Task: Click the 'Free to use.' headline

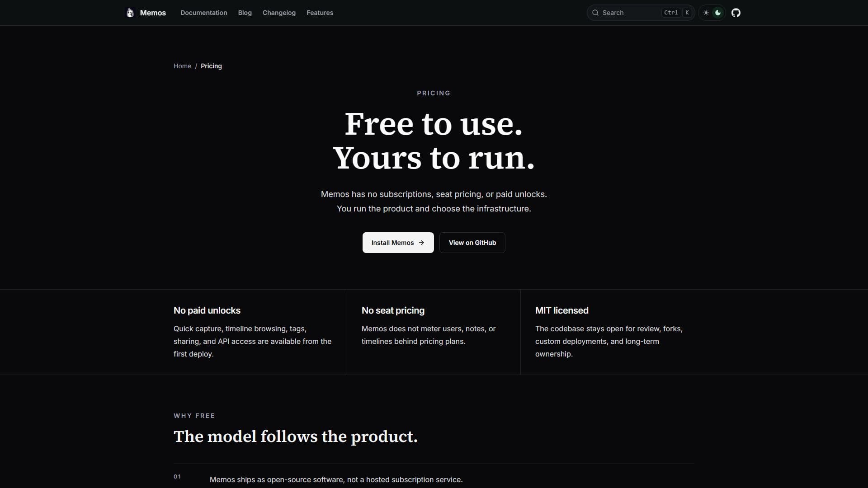Action: (434, 124)
